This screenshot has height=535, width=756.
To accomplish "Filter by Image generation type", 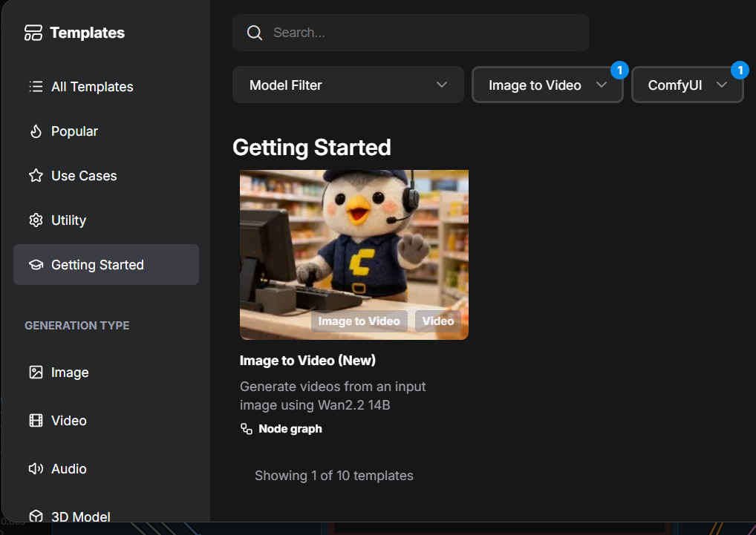I will tap(106, 372).
